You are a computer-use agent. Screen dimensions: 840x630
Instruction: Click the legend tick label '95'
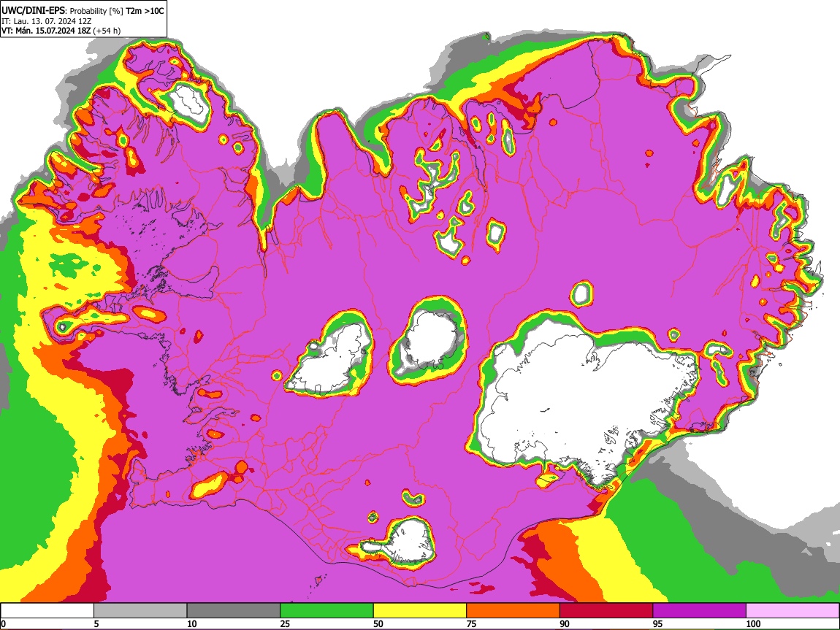click(658, 623)
